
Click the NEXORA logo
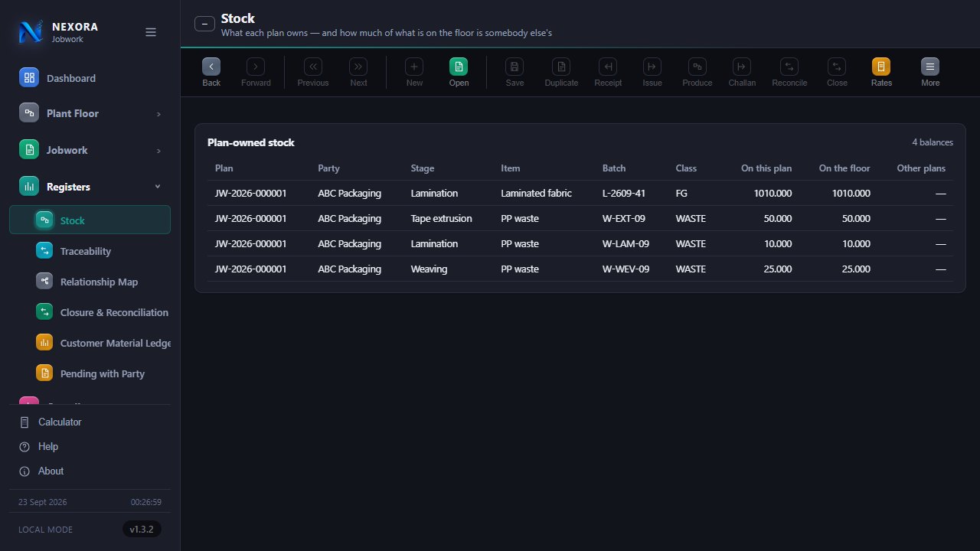click(x=31, y=31)
